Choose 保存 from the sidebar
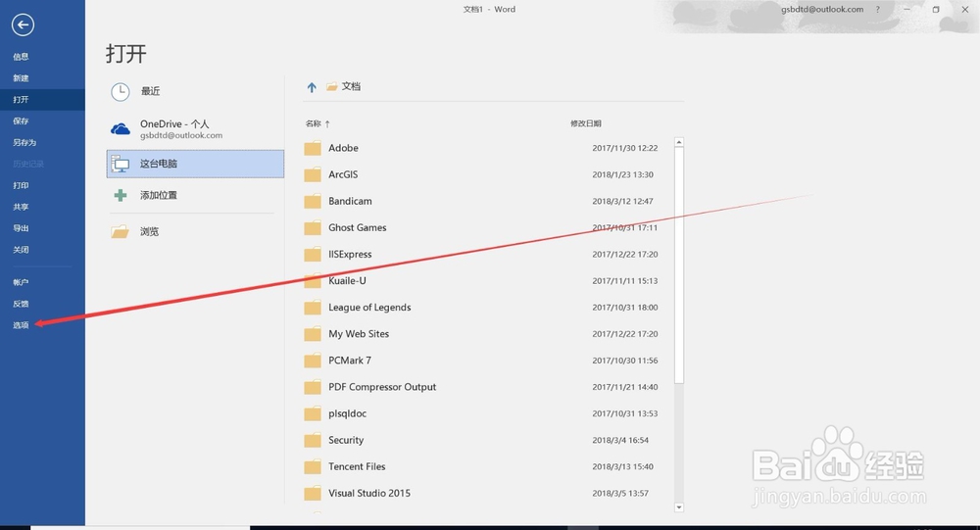Image resolution: width=980 pixels, height=530 pixels. [x=21, y=120]
